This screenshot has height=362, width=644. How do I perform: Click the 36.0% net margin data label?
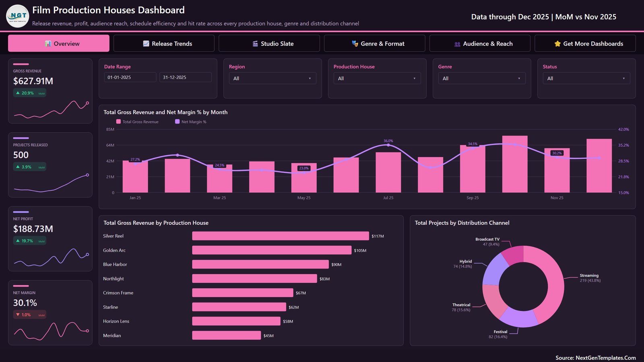click(x=388, y=141)
